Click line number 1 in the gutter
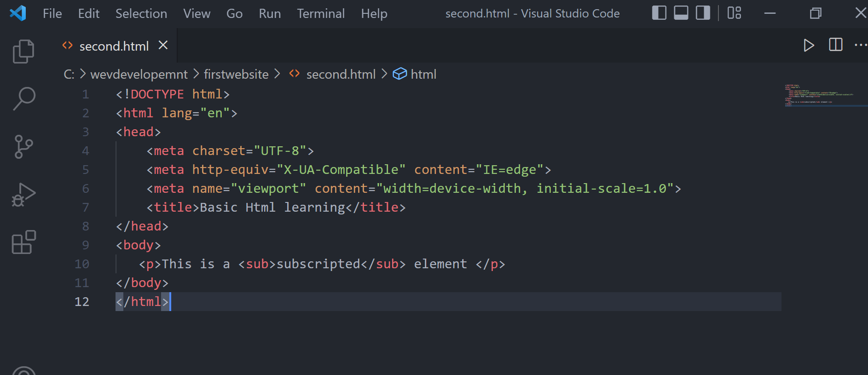The width and height of the screenshot is (868, 375). tap(86, 94)
